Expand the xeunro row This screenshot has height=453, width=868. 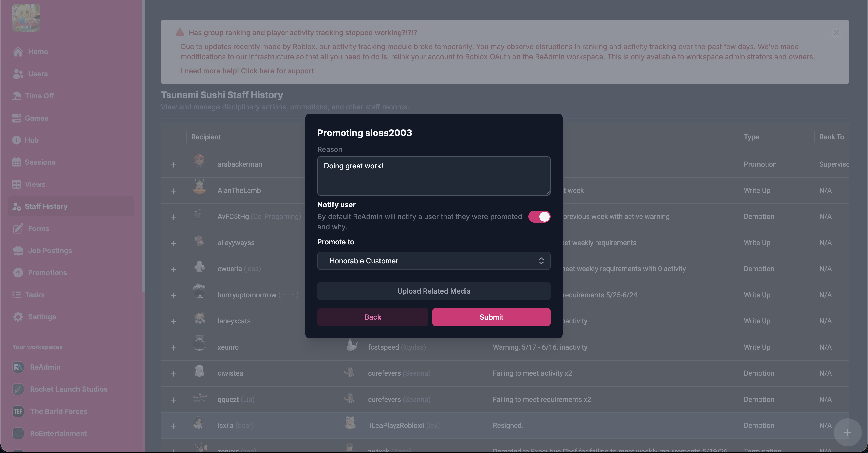click(x=173, y=348)
